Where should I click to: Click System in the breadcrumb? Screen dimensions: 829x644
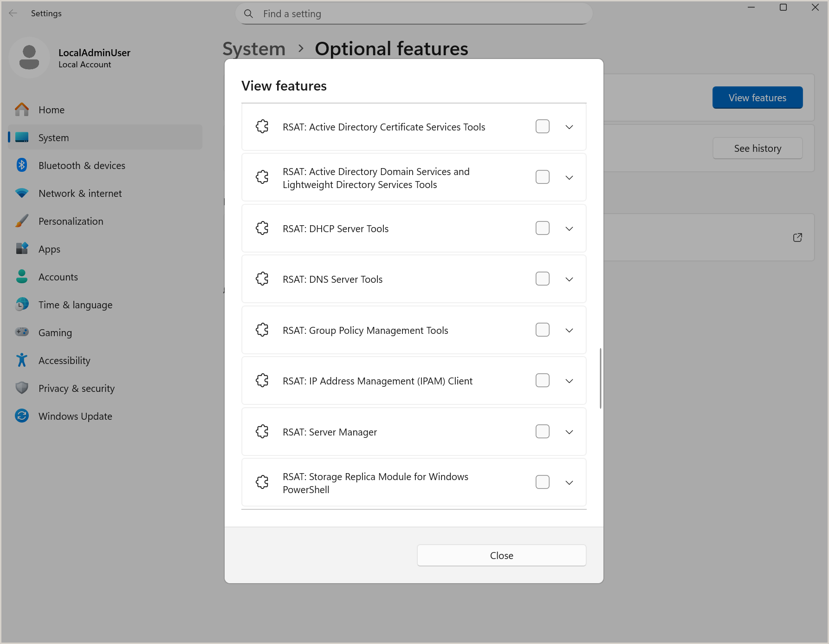(x=253, y=48)
